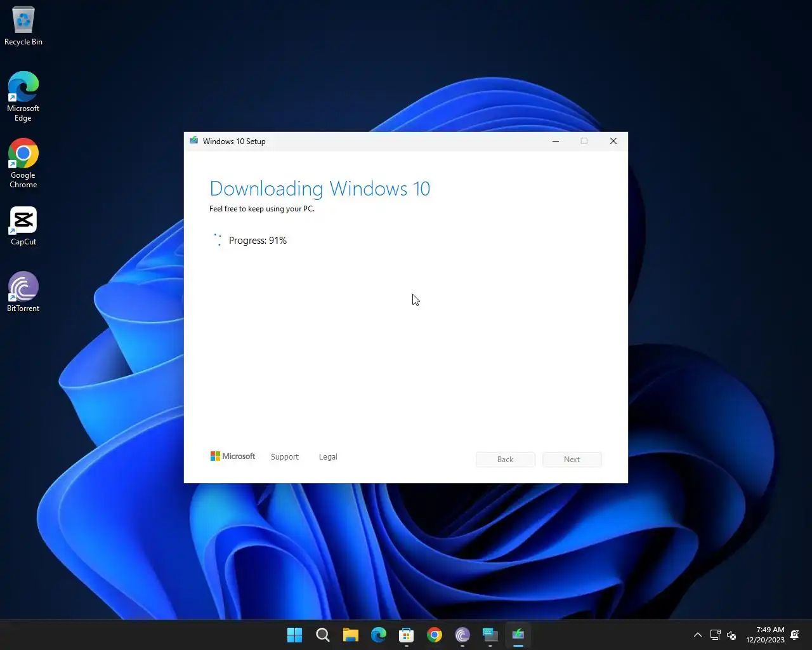Viewport: 812px width, 650px height.
Task: Open the network status tray icon
Action: [x=715, y=635]
